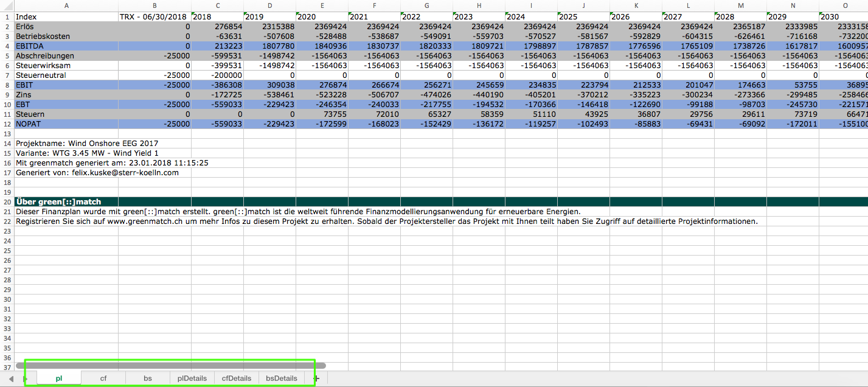Open the bs sheet tab
The width and height of the screenshot is (868, 387).
(x=148, y=378)
